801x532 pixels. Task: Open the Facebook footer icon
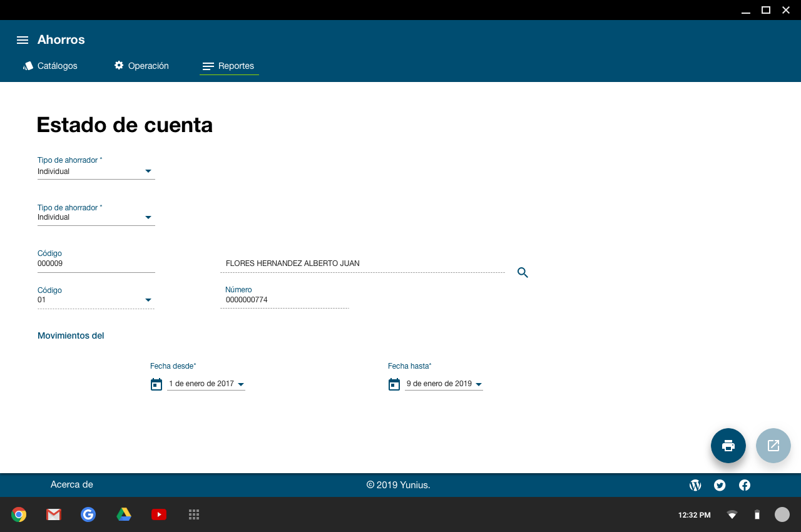pyautogui.click(x=745, y=485)
